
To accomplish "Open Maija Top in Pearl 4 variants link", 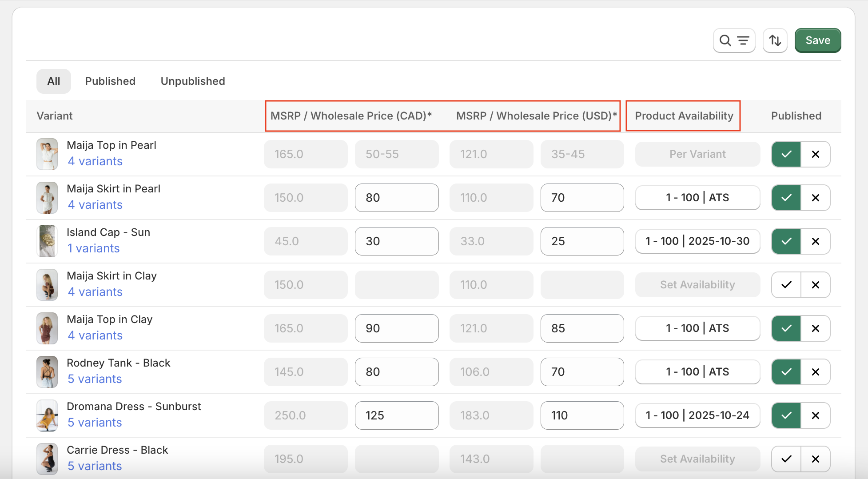I will tap(95, 161).
